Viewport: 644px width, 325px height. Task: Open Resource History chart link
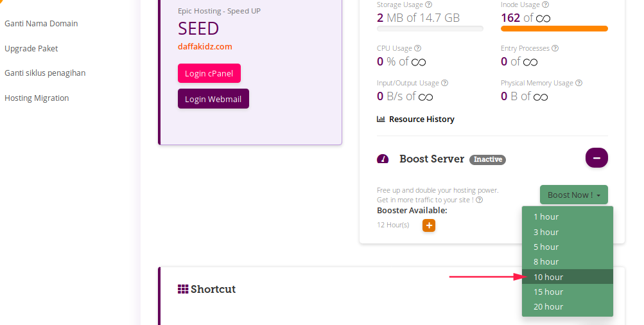coord(415,119)
